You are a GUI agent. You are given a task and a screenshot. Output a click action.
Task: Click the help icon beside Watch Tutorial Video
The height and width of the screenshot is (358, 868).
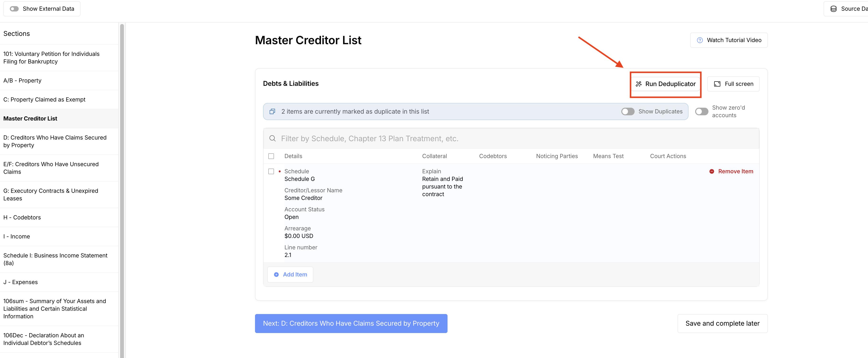700,40
